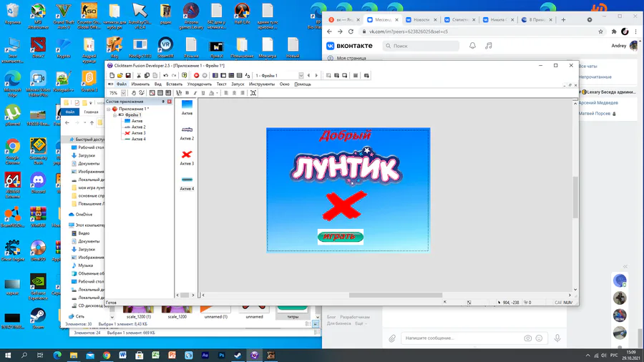The width and height of the screenshot is (644, 362).
Task: Open the Frame editor icon
Action: tap(223, 76)
